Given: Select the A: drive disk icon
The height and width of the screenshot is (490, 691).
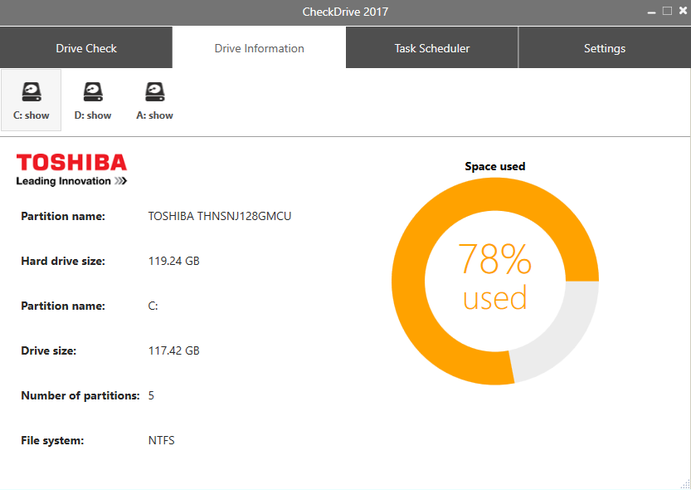Looking at the screenshot, I should click(x=154, y=92).
